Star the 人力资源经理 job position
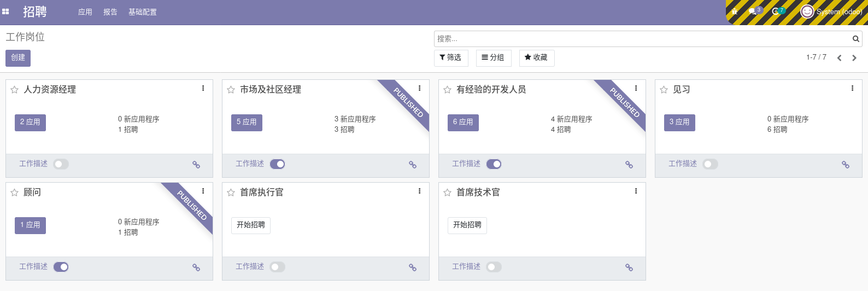 tap(15, 90)
